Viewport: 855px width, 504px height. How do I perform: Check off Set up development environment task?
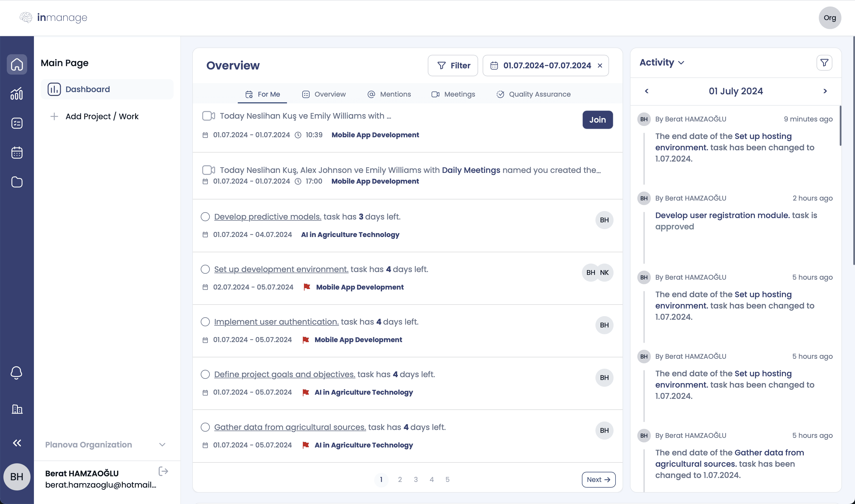pos(205,269)
